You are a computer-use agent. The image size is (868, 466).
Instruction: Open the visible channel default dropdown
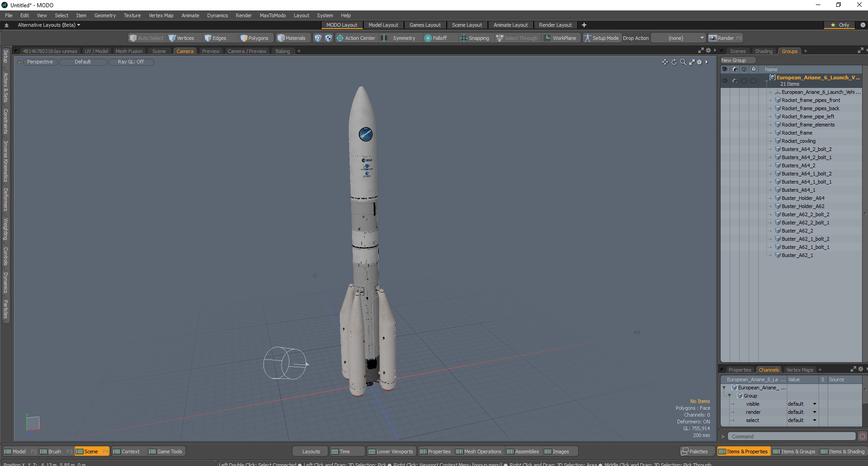pyautogui.click(x=802, y=404)
